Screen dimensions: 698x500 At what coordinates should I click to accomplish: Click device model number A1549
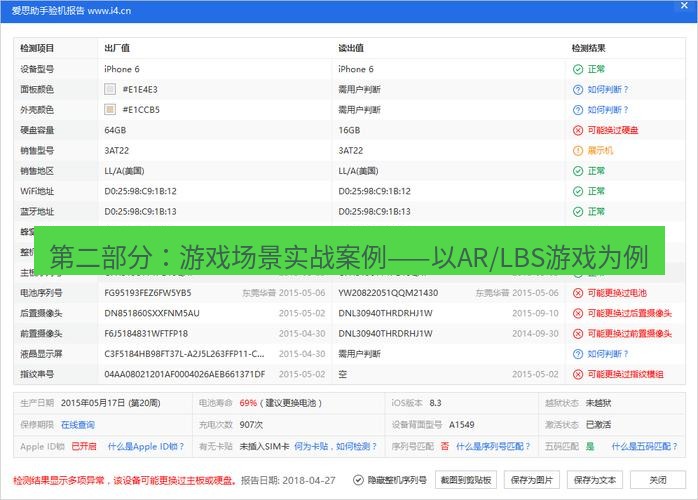tap(462, 425)
